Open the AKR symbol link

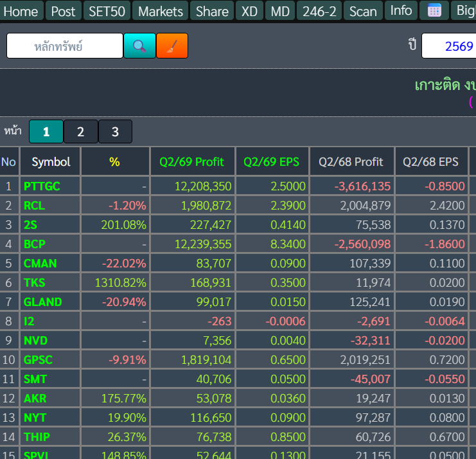[35, 399]
